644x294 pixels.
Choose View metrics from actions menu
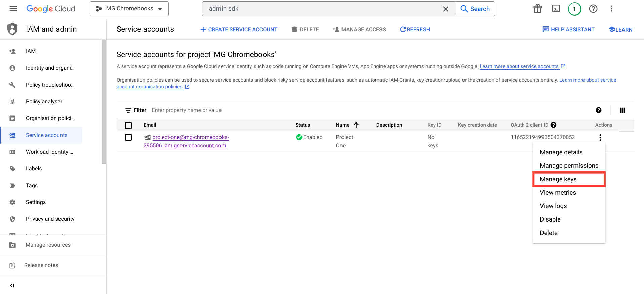click(569, 193)
